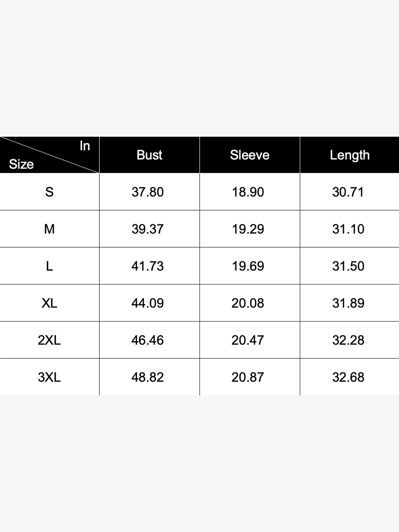Click the 30.71 length cell

click(348, 192)
